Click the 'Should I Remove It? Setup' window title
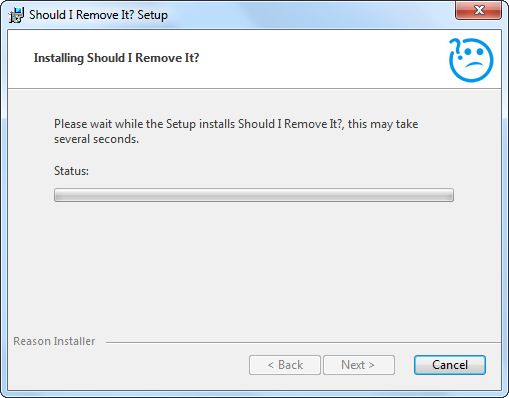509x398 pixels. 98,15
